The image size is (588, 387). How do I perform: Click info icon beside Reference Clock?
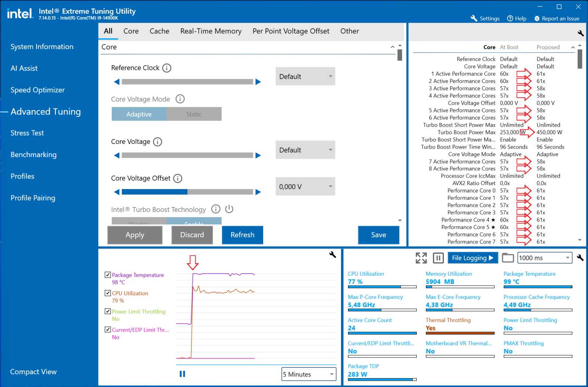(x=167, y=68)
